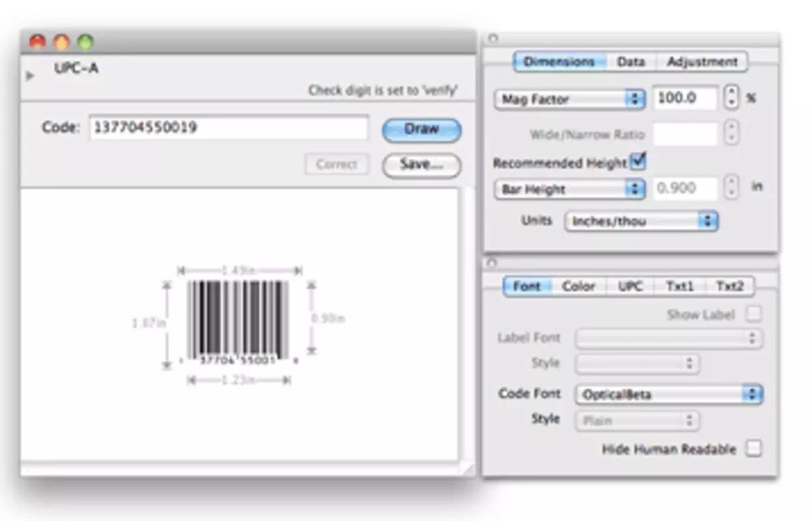This screenshot has height=521, width=812.
Task: Enable the Show Label checkbox
Action: pyautogui.click(x=753, y=315)
